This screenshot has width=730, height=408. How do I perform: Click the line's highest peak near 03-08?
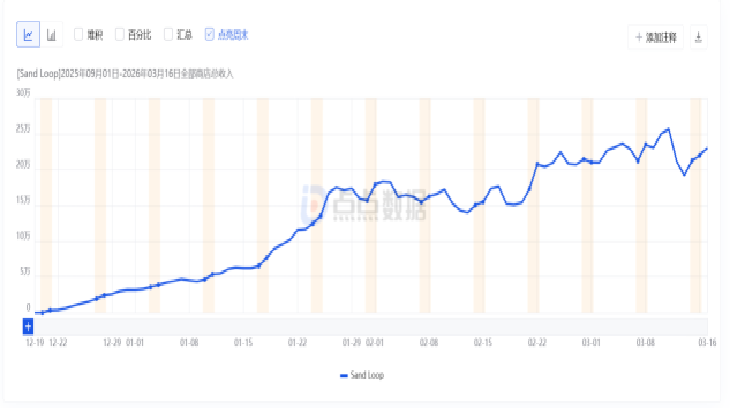(x=667, y=129)
